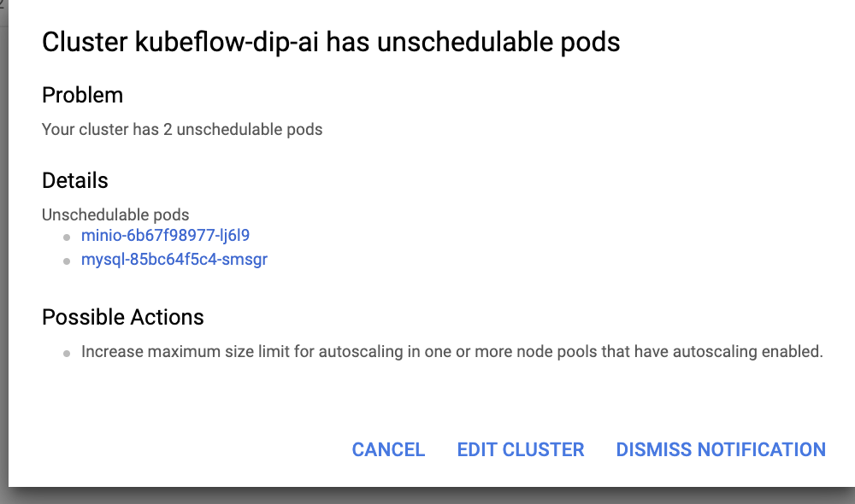The image size is (855, 504).
Task: Click the CANCEL button
Action: (x=388, y=449)
